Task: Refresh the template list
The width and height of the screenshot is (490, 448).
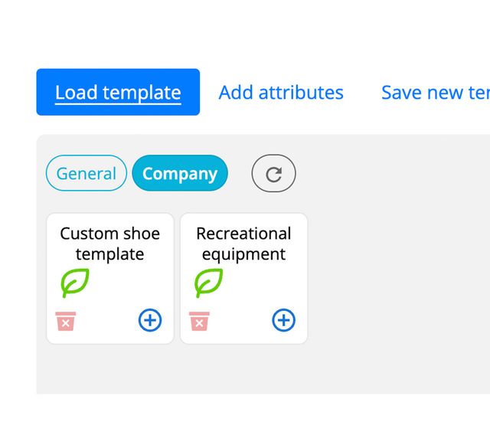Action: pos(273,174)
